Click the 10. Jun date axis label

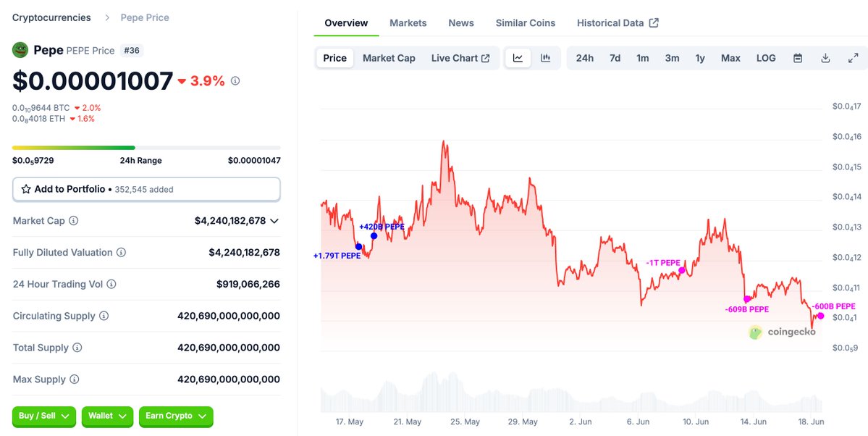[696, 422]
